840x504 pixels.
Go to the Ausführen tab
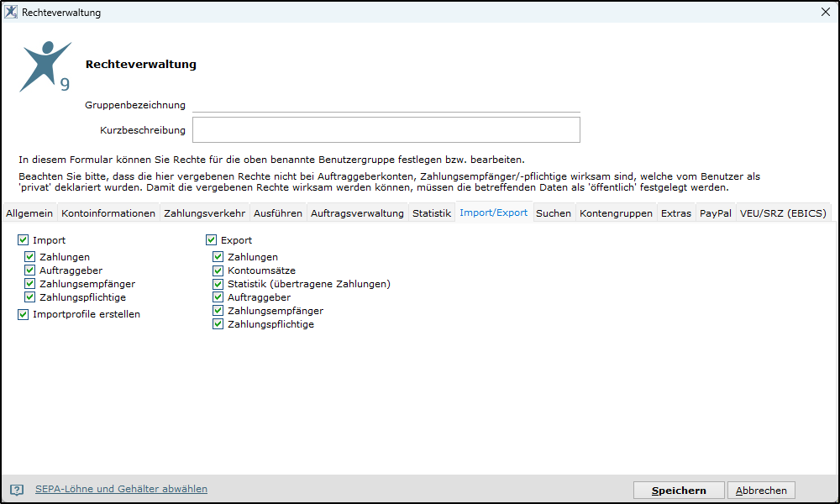[x=278, y=213]
